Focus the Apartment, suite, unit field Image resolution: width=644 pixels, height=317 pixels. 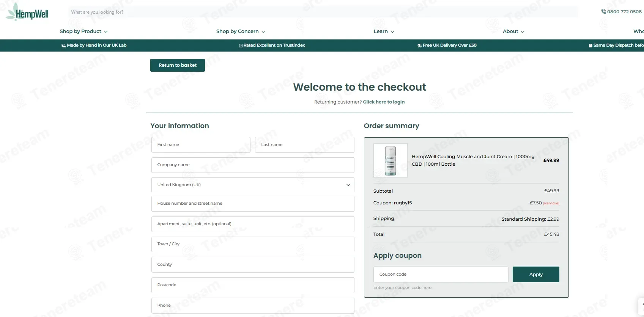point(253,224)
